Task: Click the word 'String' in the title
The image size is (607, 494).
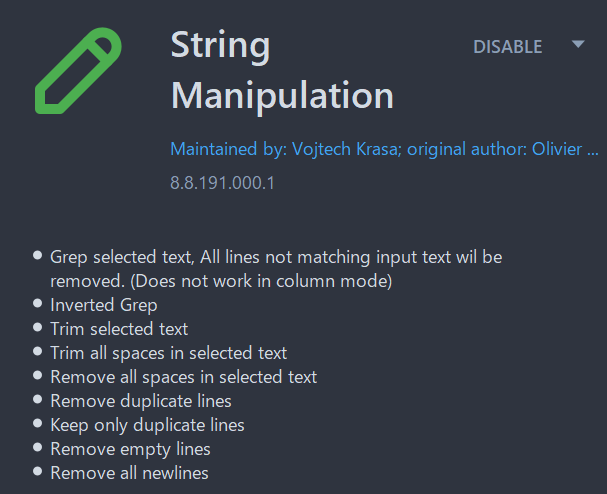Action: tap(220, 45)
